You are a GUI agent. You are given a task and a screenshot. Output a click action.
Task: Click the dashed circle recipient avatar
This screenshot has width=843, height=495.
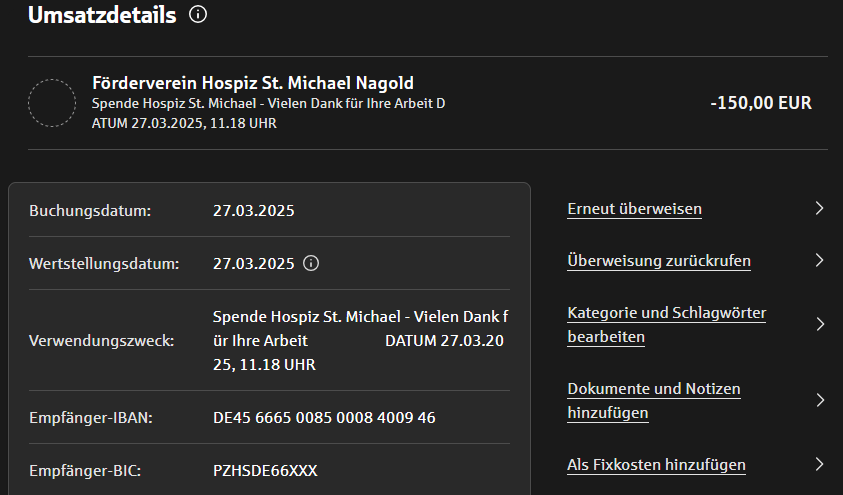pyautogui.click(x=51, y=103)
